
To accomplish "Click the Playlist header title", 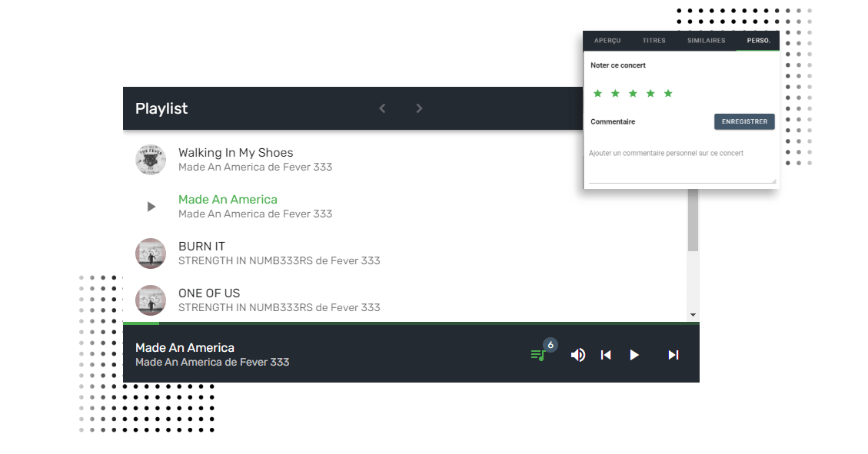I will coord(161,108).
